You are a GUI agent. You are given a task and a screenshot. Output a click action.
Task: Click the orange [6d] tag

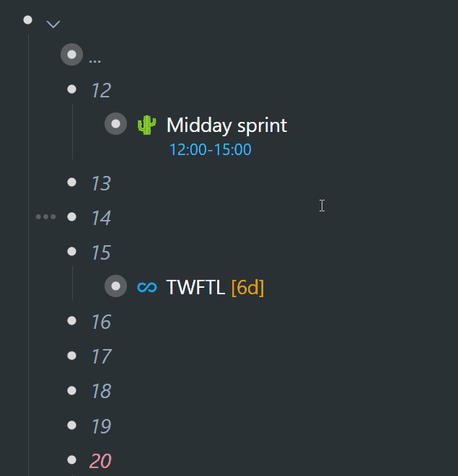pos(247,287)
